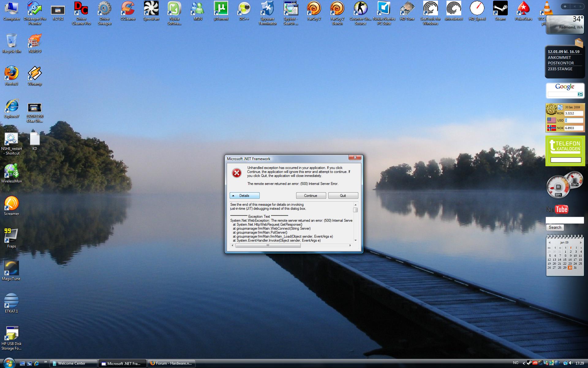This screenshot has width=588, height=368.
Task: Select the WirelessMon icon
Action: tap(12, 174)
